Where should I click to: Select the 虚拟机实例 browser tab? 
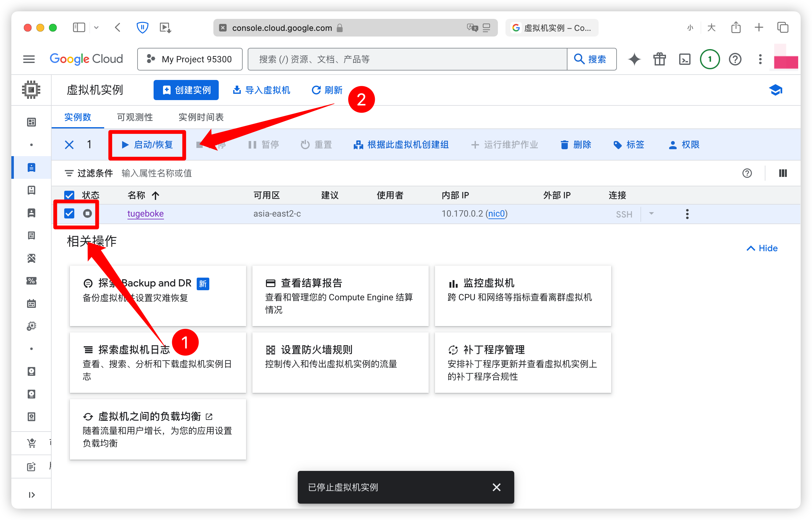click(x=551, y=28)
